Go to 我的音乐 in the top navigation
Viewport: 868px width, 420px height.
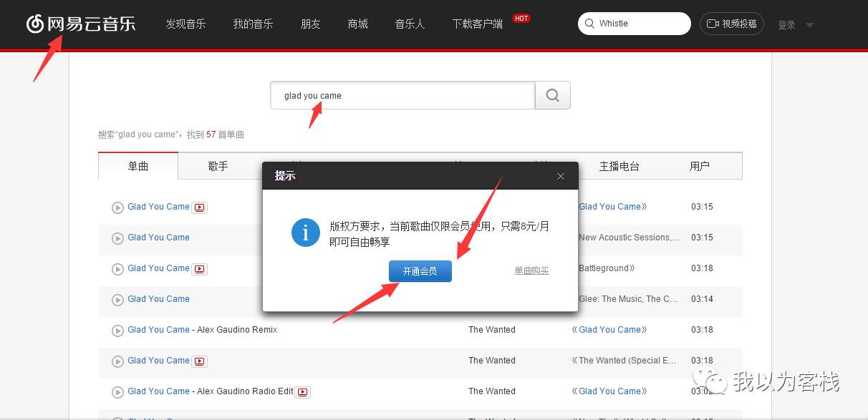point(253,24)
